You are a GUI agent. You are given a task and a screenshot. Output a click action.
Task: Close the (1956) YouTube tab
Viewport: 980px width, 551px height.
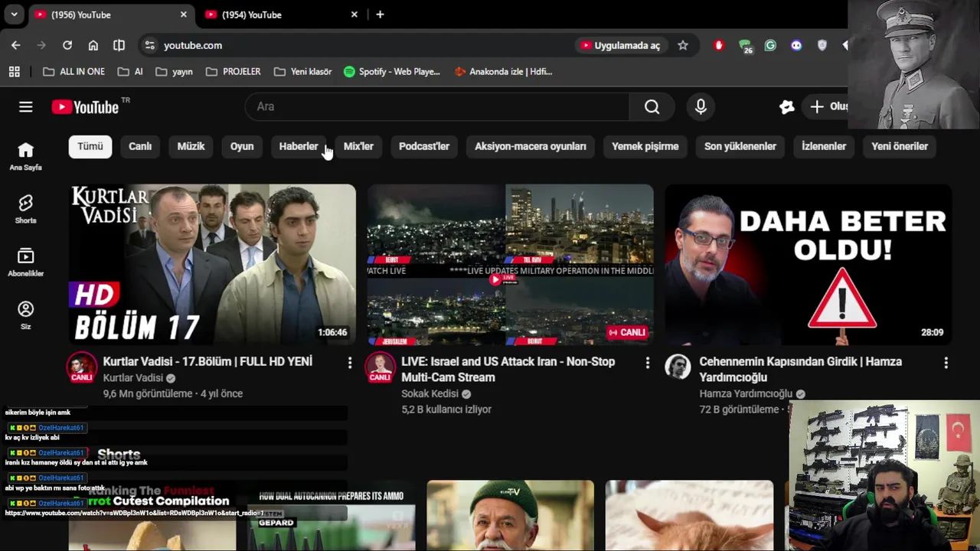pos(184,15)
